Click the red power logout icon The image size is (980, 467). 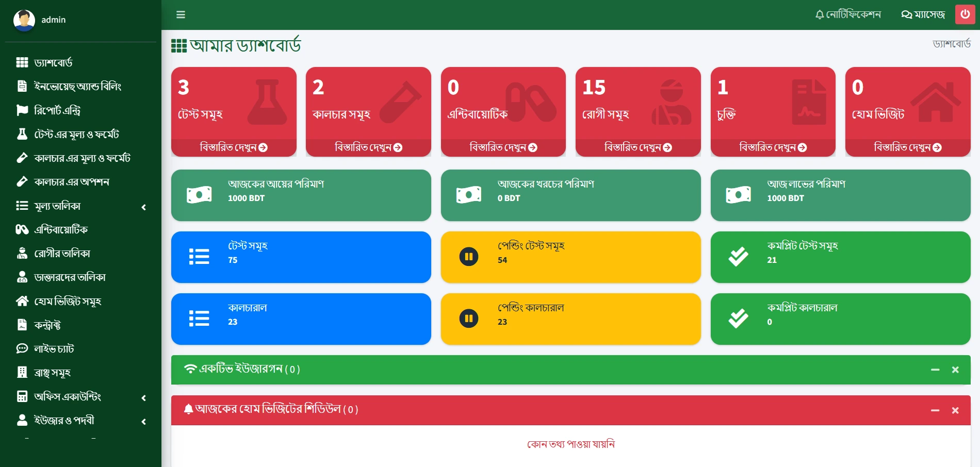[965, 14]
